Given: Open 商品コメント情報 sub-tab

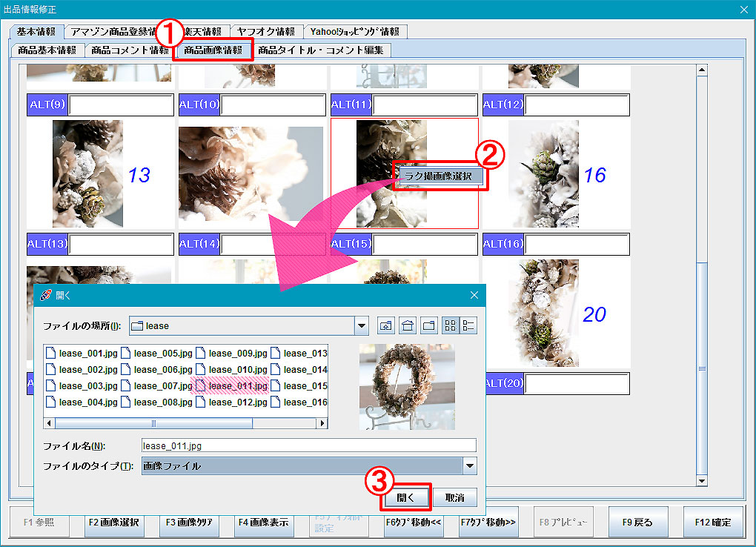Looking at the screenshot, I should coord(130,50).
